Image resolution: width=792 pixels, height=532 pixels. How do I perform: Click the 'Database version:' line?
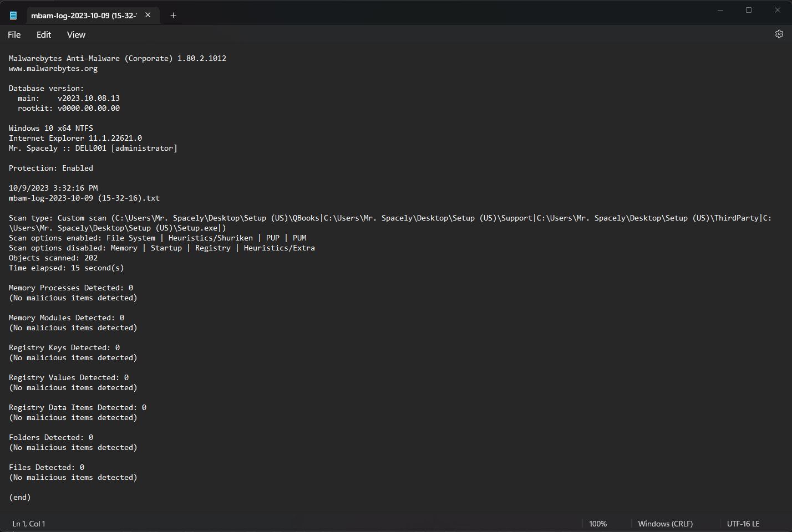tap(47, 88)
